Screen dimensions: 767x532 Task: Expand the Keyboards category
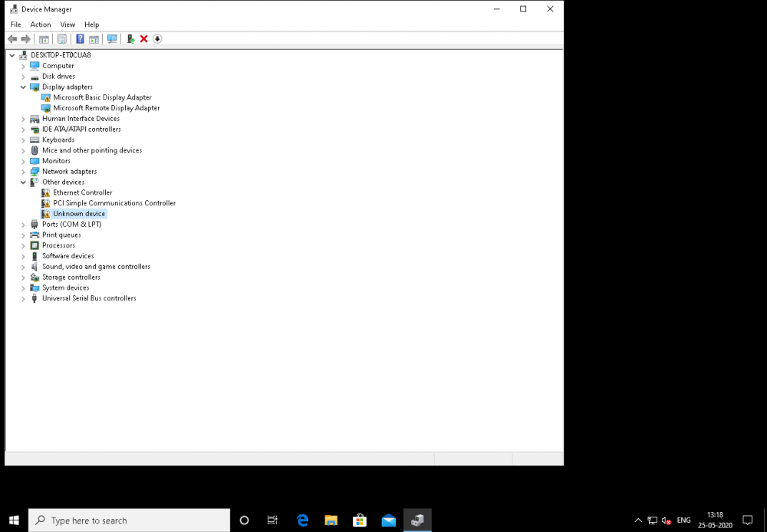[x=23, y=140]
